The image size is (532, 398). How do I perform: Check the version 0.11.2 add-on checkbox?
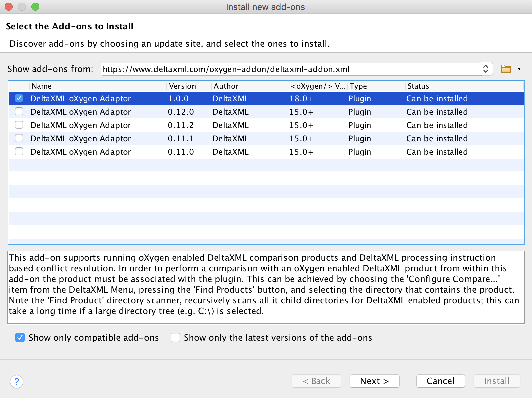pyautogui.click(x=19, y=125)
